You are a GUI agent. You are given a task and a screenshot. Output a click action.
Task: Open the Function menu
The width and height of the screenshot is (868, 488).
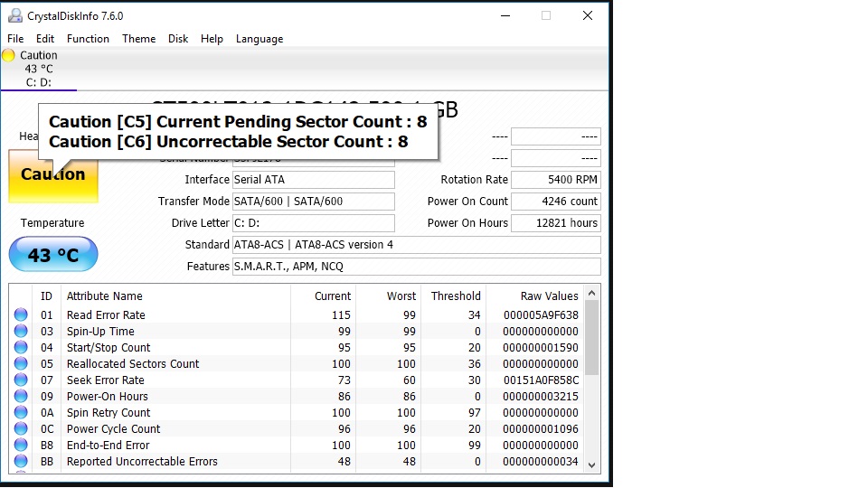[x=88, y=39]
